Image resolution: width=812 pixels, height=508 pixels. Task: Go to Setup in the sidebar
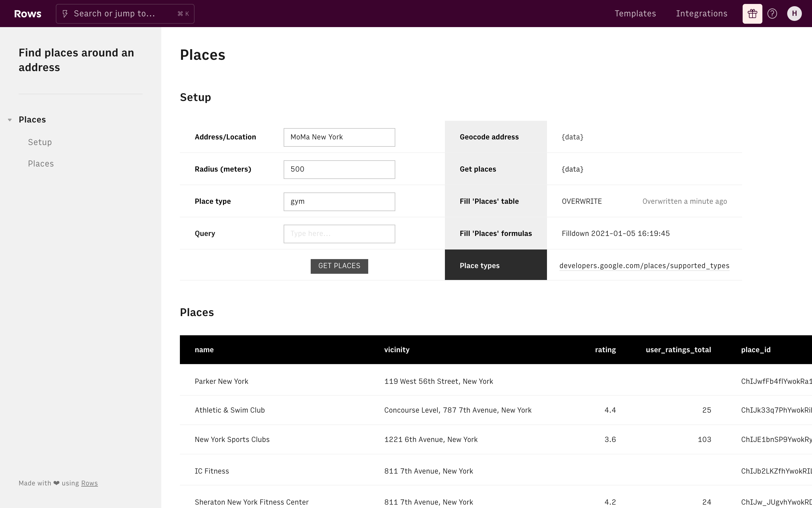pos(40,142)
